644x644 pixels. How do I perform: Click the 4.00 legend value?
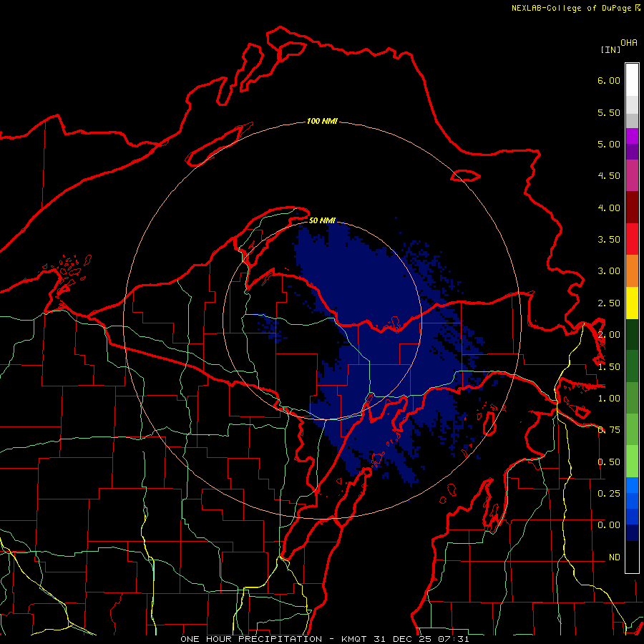pyautogui.click(x=609, y=208)
